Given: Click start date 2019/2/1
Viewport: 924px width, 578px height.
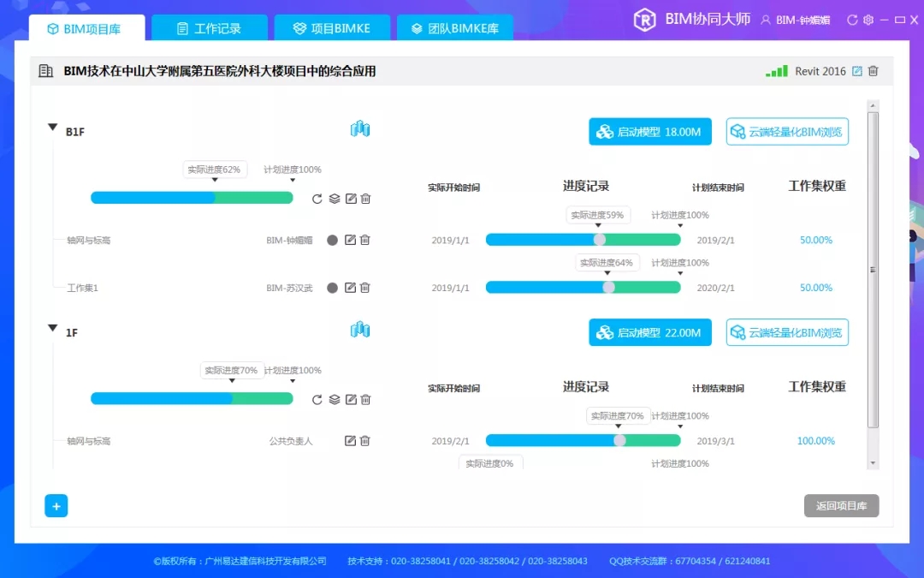Looking at the screenshot, I should point(450,441).
